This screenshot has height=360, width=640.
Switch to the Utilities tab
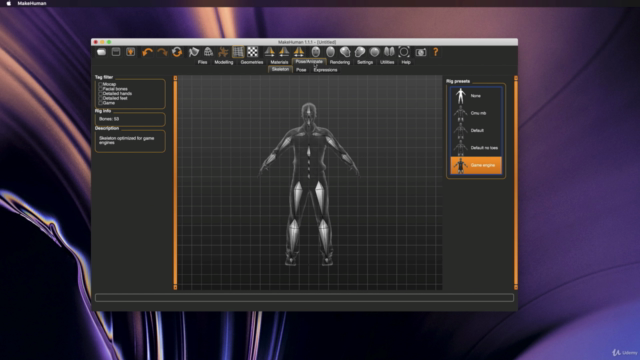[387, 62]
